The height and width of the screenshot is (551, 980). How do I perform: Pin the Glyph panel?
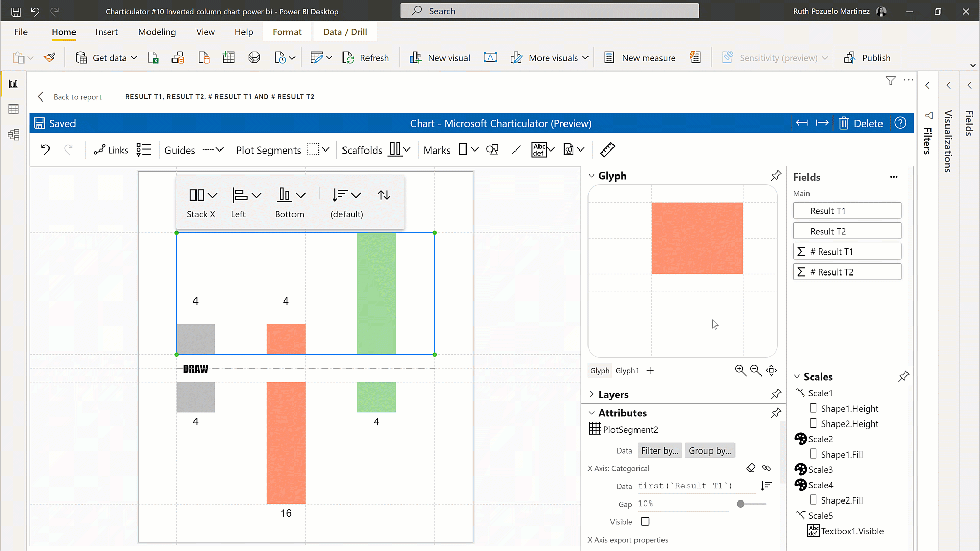776,176
